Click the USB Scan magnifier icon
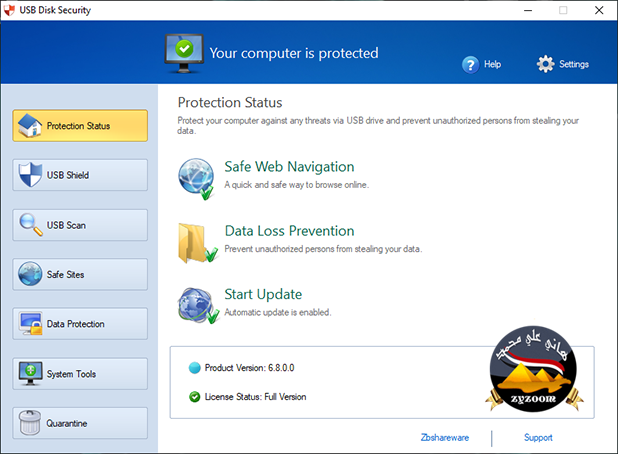The height and width of the screenshot is (454, 618). (x=31, y=225)
